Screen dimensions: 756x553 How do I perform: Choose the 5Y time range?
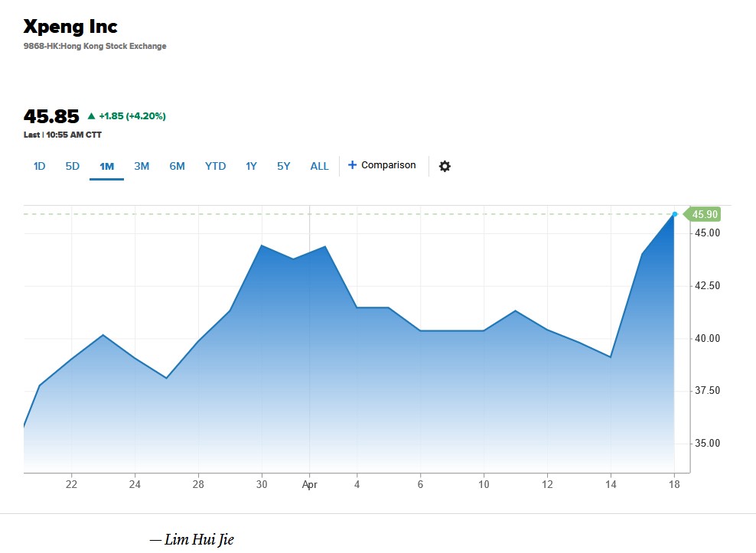click(x=283, y=166)
